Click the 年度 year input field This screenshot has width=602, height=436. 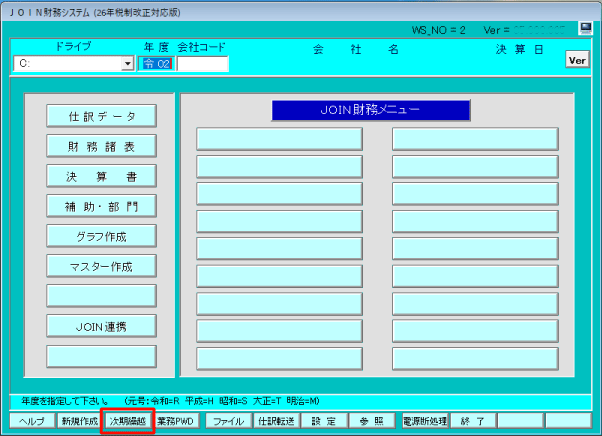click(156, 64)
